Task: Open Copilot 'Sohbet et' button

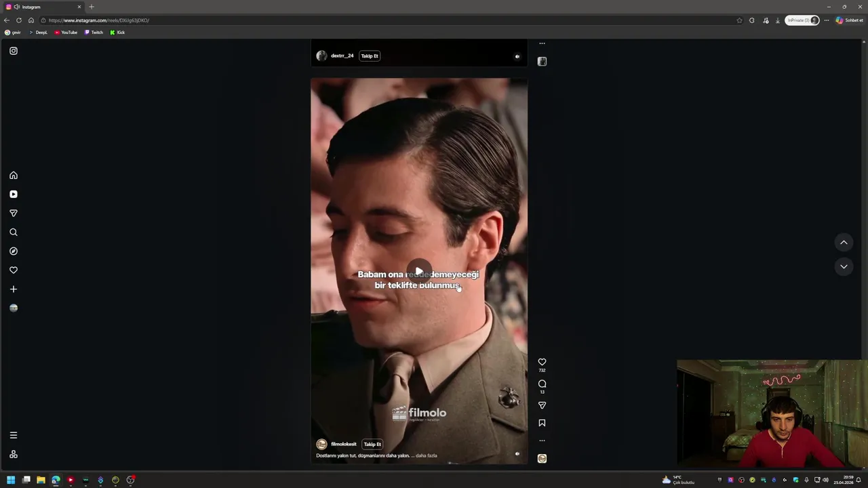Action: tap(849, 20)
